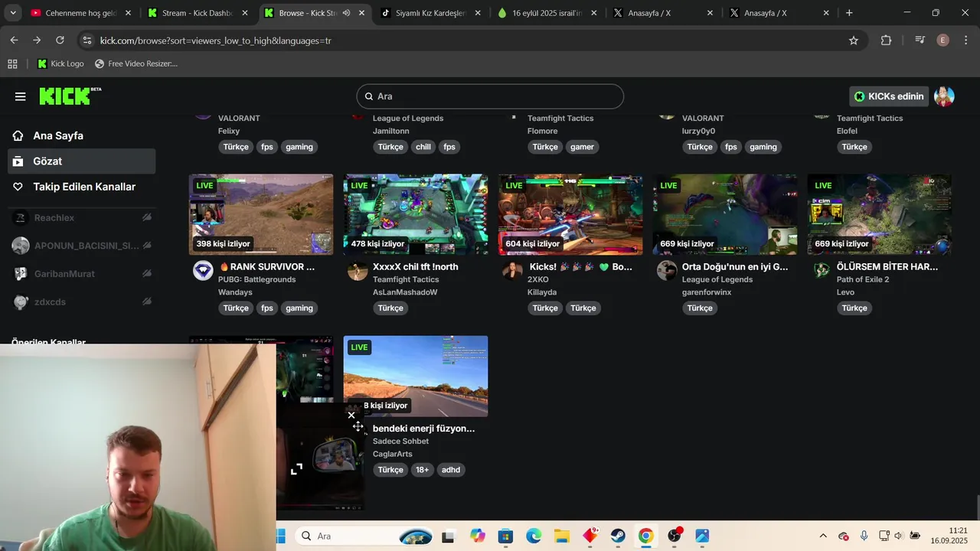980x551 pixels.
Task: Open bendeki enerji füzyon stream thumbnail
Action: pyautogui.click(x=416, y=376)
